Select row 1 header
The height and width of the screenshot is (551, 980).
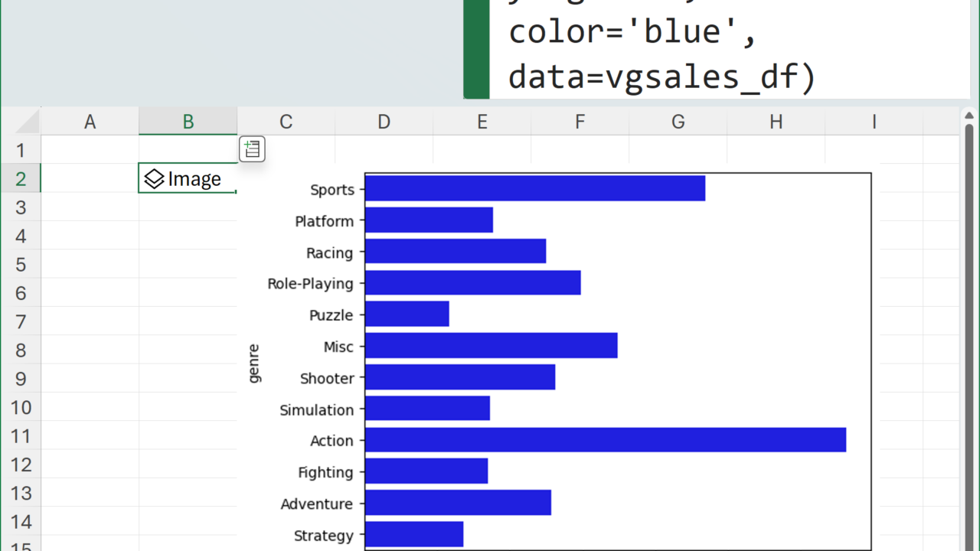21,150
